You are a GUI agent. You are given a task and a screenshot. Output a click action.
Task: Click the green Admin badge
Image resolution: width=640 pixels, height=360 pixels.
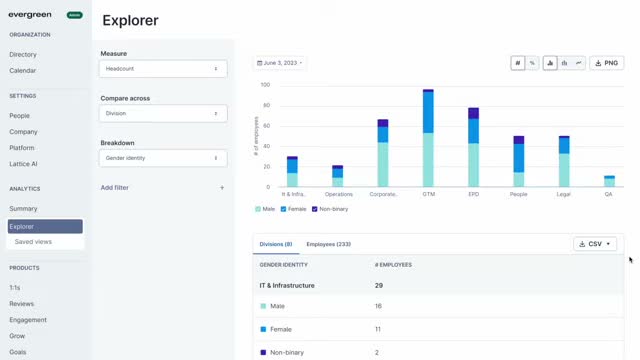tap(75, 15)
